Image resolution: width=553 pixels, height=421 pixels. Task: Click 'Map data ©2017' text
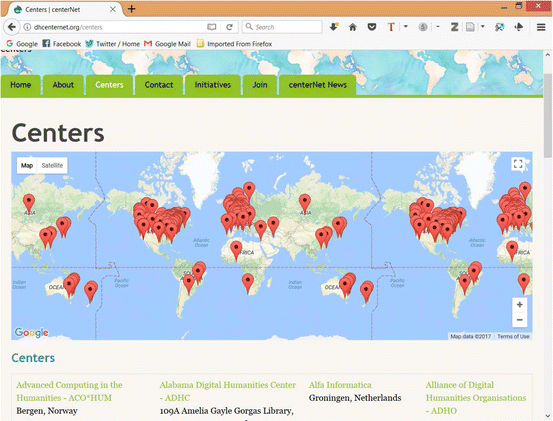tap(470, 336)
